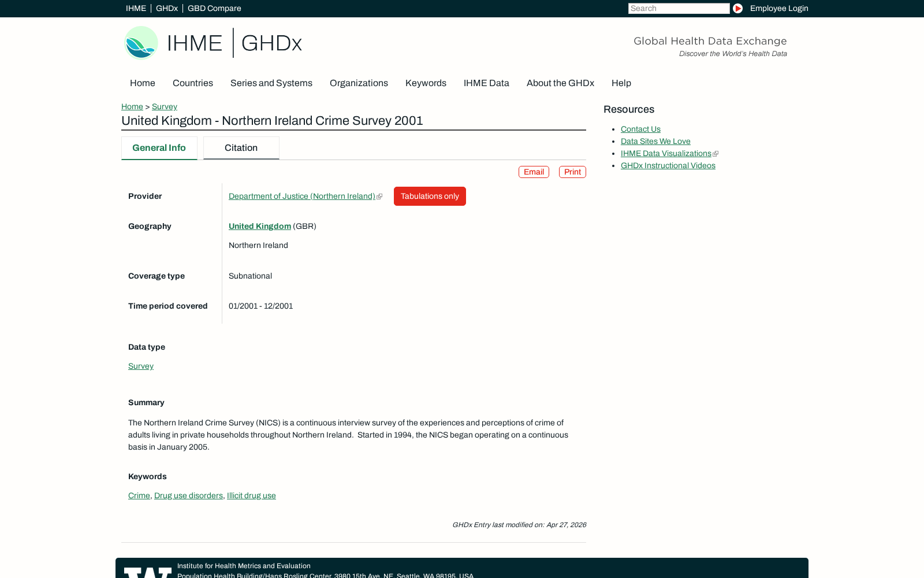Select the General Info tab
Viewport: 924px width, 578px height.
[159, 148]
